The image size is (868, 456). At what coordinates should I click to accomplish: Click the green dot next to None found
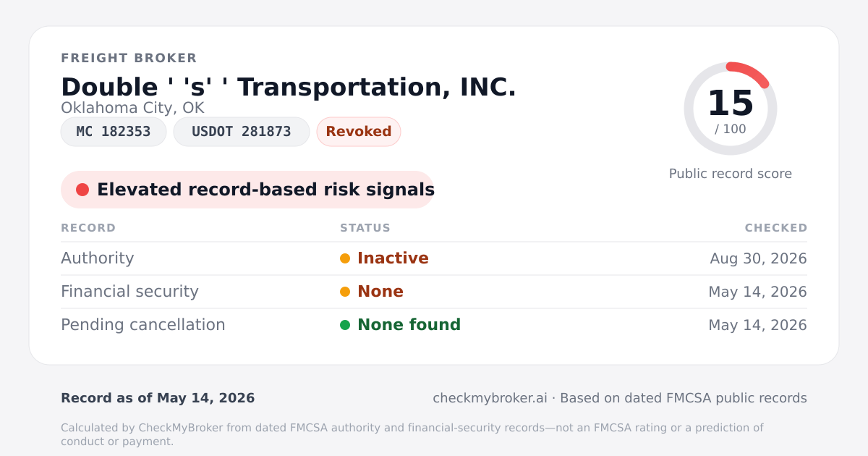point(345,325)
